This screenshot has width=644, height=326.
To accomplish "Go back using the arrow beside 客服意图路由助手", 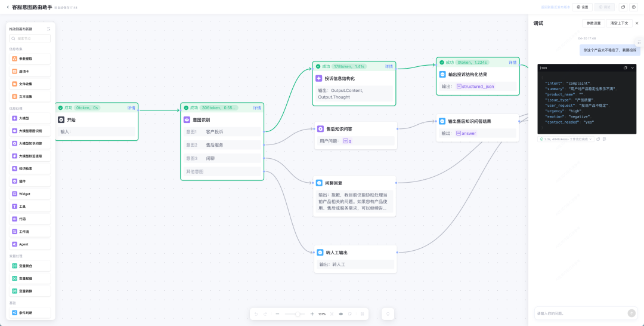I will (x=7, y=7).
